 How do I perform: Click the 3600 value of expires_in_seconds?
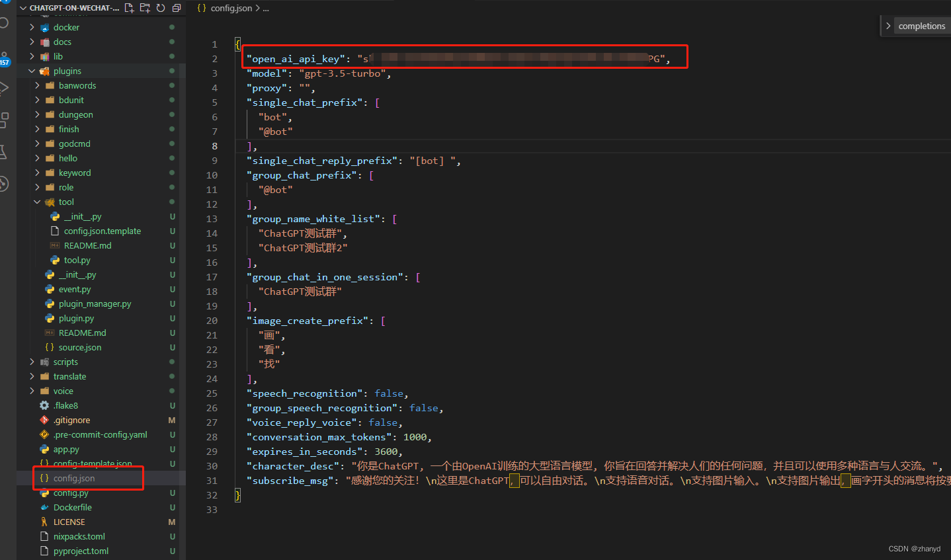tap(386, 452)
